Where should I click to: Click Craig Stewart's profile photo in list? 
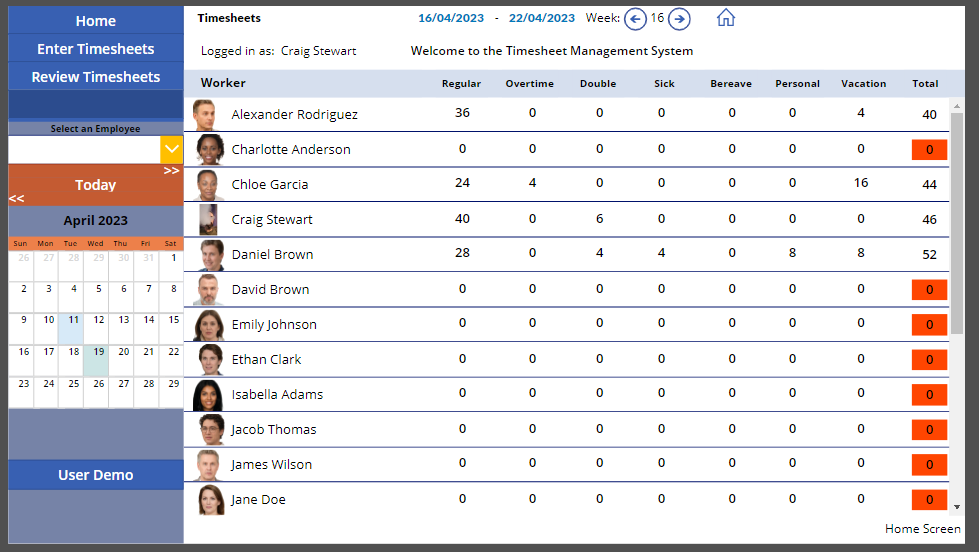tap(208, 220)
